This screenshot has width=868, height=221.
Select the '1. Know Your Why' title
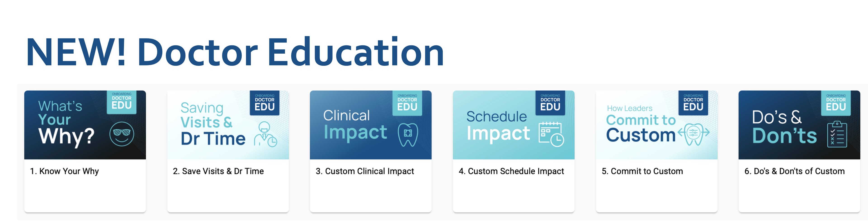point(64,171)
